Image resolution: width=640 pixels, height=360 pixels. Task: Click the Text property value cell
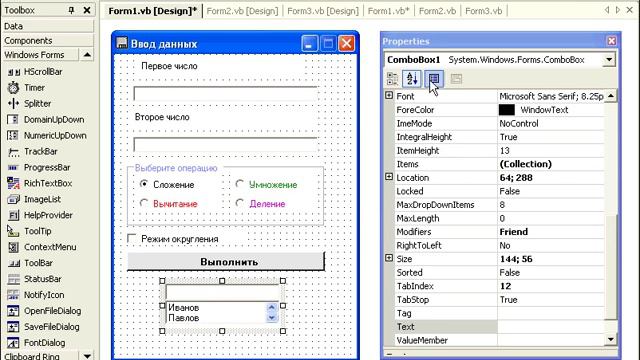point(550,327)
